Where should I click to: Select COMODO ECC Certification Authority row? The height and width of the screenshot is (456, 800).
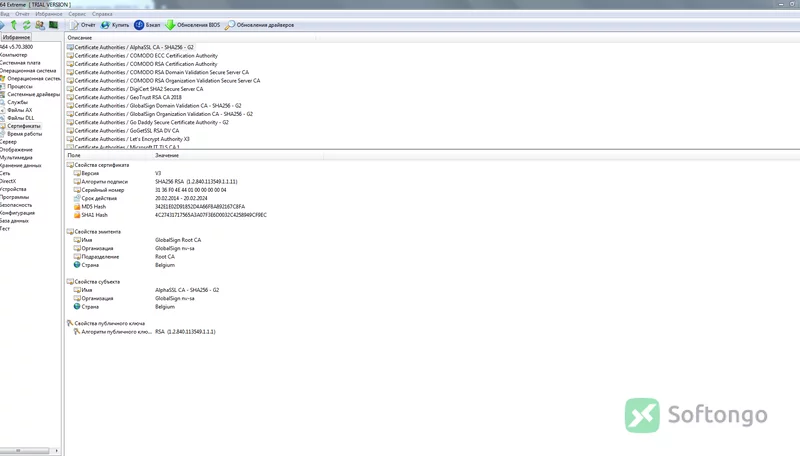142,56
